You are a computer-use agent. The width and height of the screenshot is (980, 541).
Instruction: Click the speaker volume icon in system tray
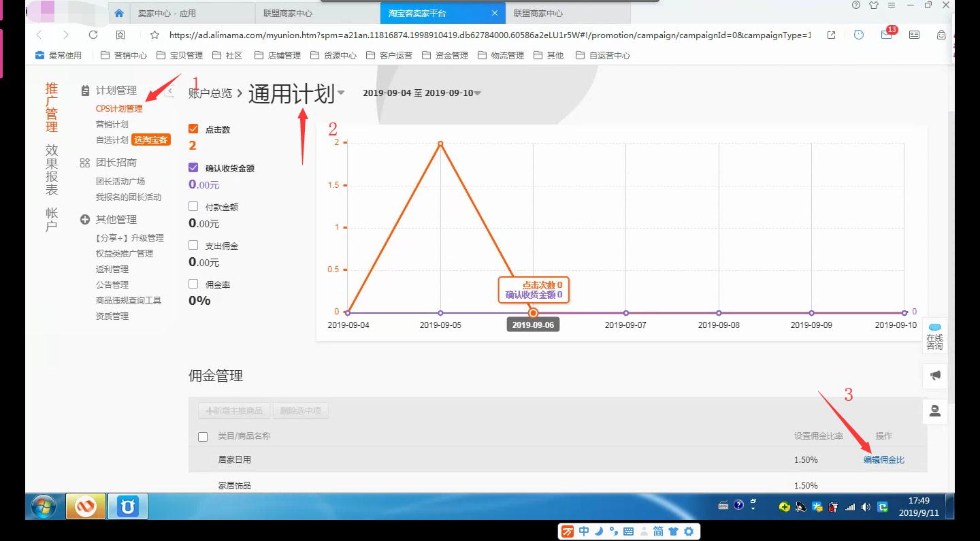[865, 506]
